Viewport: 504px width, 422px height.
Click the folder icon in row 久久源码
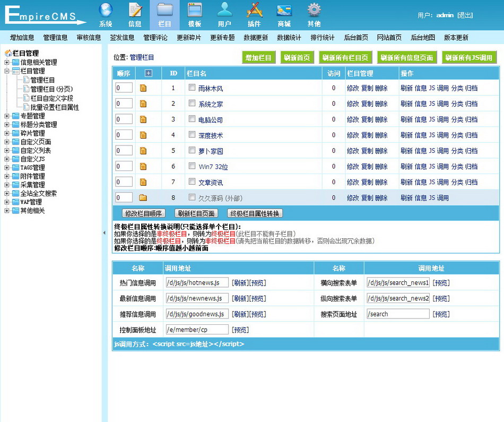[x=143, y=198]
